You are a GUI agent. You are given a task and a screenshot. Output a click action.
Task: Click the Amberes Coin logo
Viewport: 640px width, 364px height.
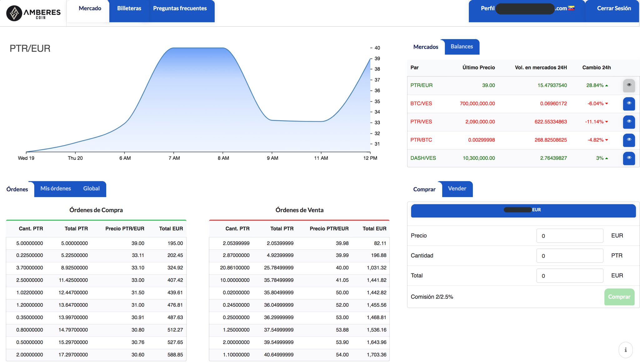click(x=33, y=13)
